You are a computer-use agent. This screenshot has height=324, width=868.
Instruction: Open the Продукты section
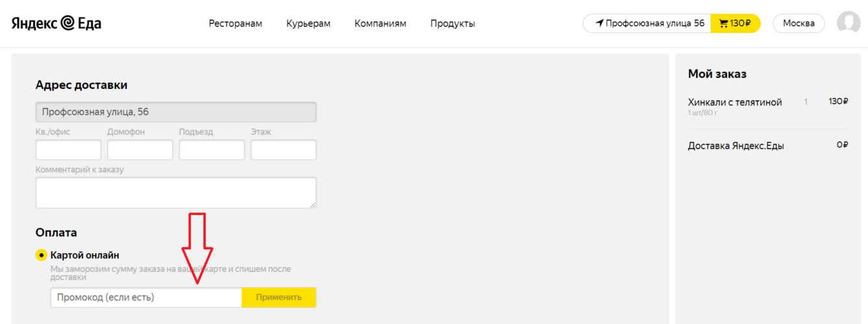click(452, 23)
